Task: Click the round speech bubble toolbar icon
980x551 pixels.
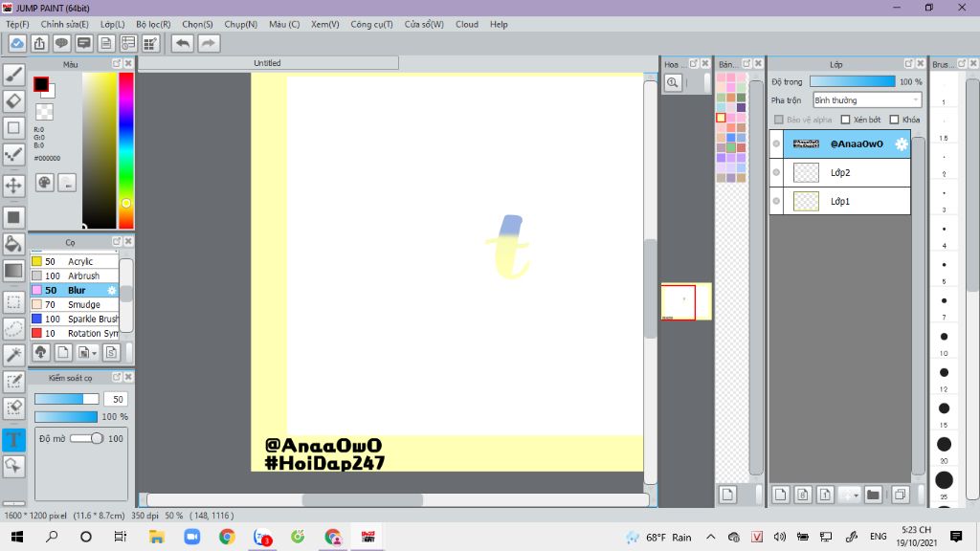Action: point(61,43)
